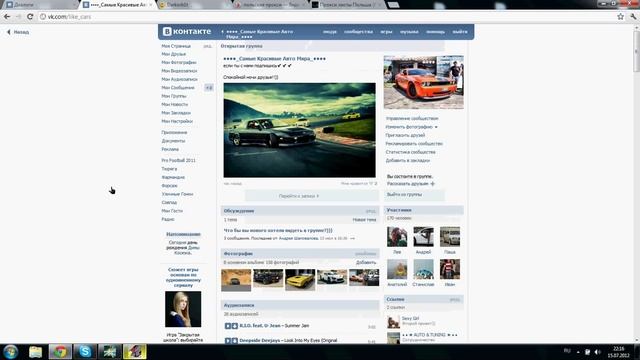Click the Назад link at top left
The image size is (640, 360).
point(18,32)
